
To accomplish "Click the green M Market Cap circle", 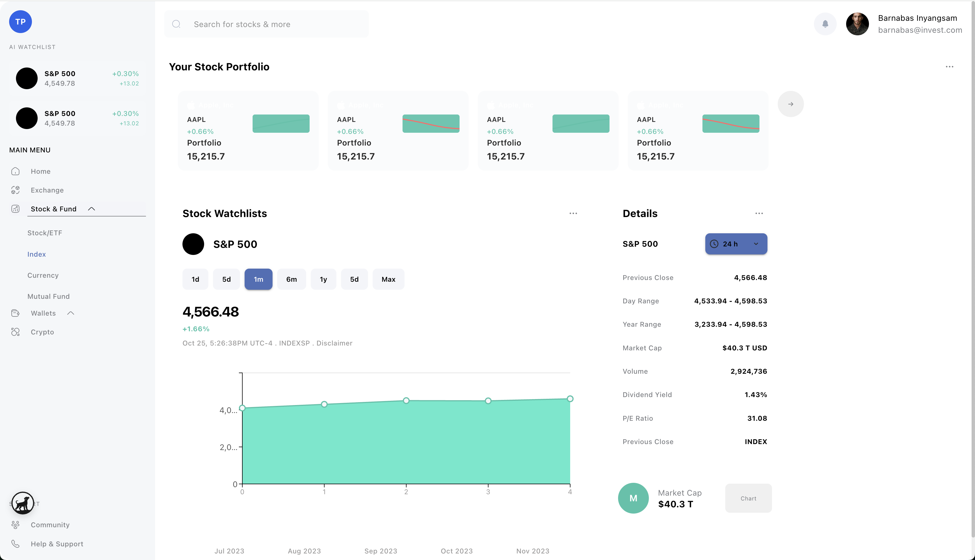I will [x=633, y=498].
